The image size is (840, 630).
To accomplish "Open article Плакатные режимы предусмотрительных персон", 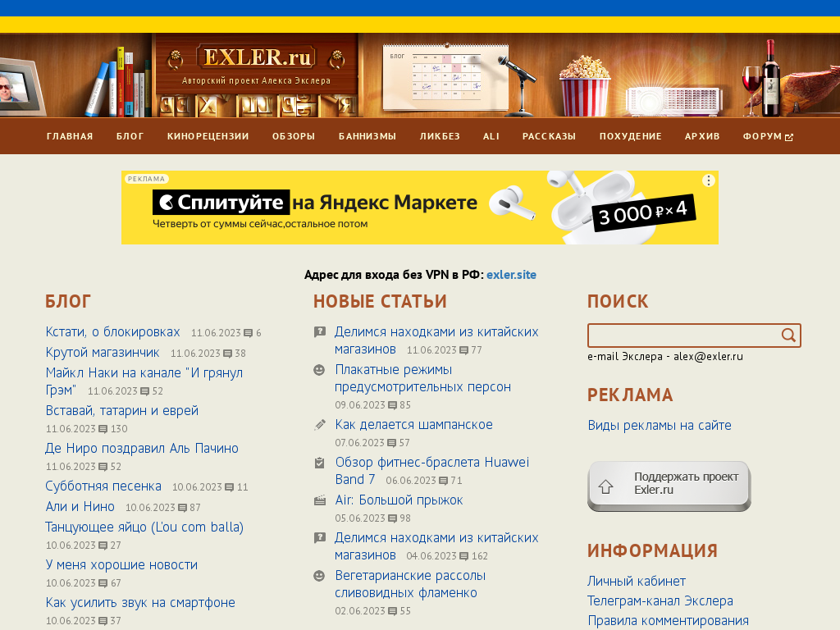I will pyautogui.click(x=422, y=378).
